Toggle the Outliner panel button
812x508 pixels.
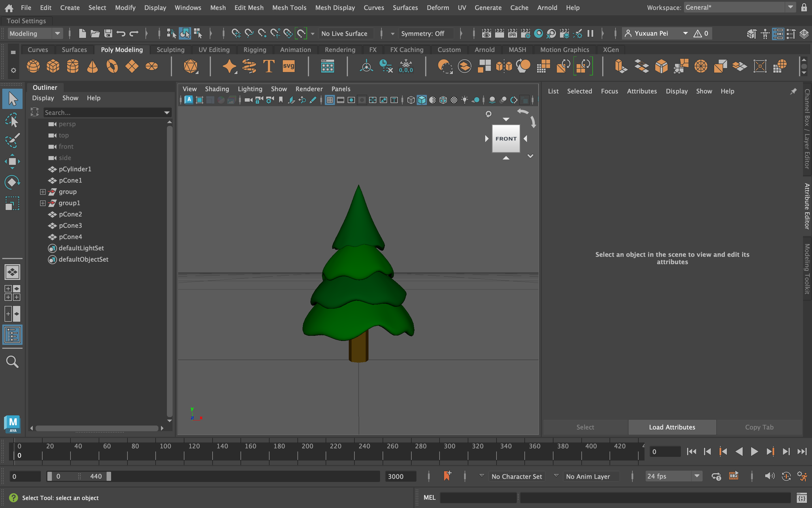tap(12, 335)
